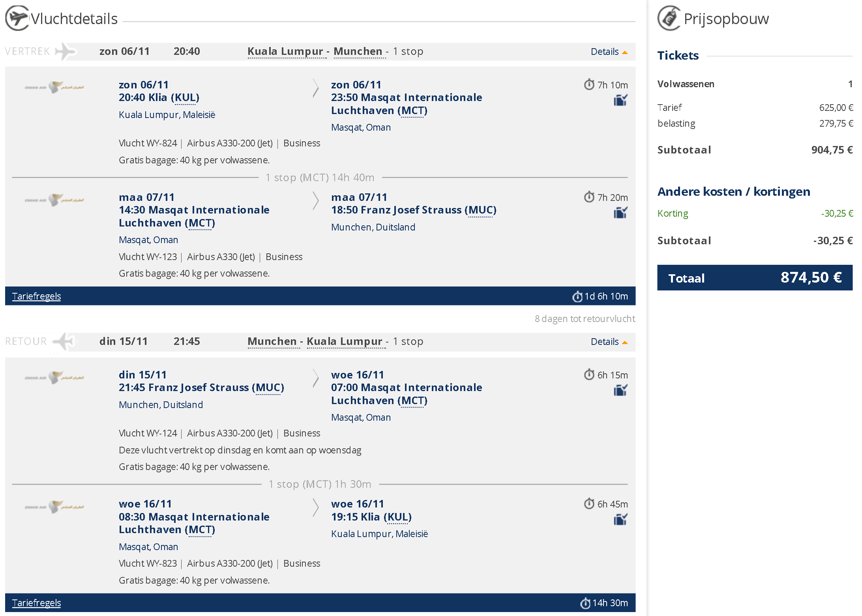The width and height of the screenshot is (862, 616).
Task: Click '1 stop (MCT) 14h 40m' layover text
Action: (320, 178)
